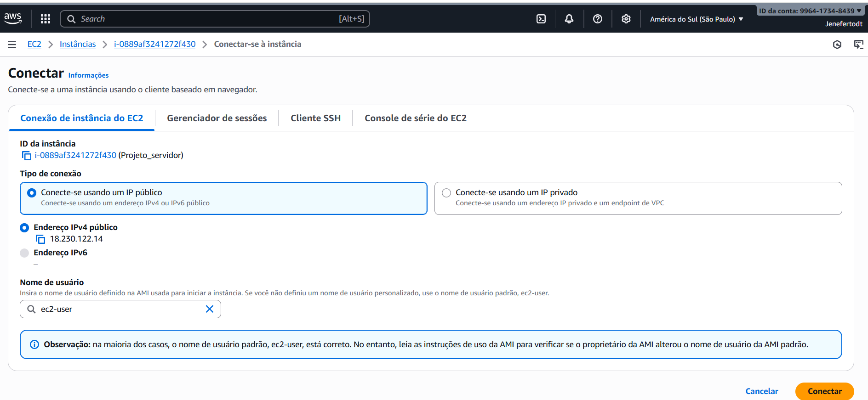Choose the 'Endereço IPv6' radio button
Viewport: 868px width, 400px height.
point(24,253)
